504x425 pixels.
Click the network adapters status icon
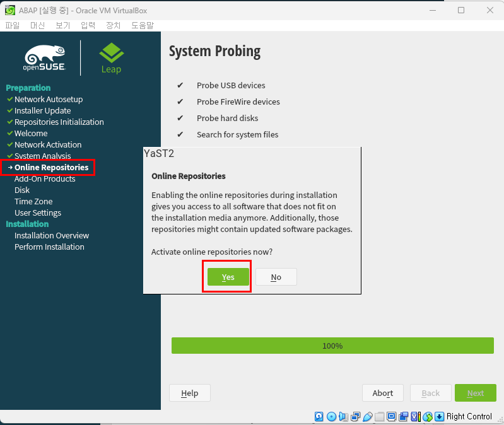click(x=355, y=417)
